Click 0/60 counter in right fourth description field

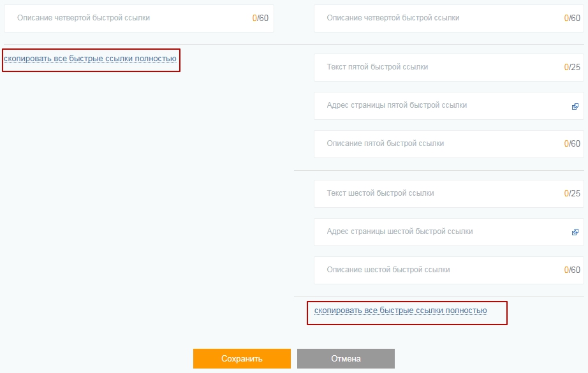[x=572, y=18]
